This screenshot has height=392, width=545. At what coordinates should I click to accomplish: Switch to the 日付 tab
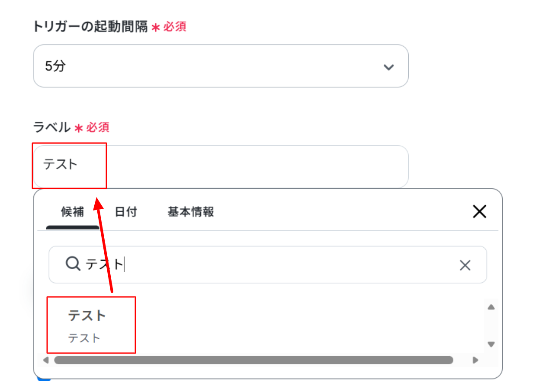(x=126, y=212)
